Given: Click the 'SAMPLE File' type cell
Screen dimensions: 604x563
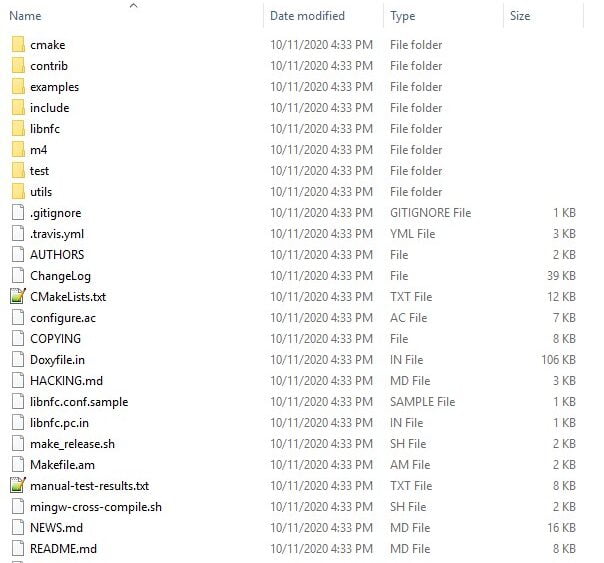Looking at the screenshot, I should tap(423, 402).
